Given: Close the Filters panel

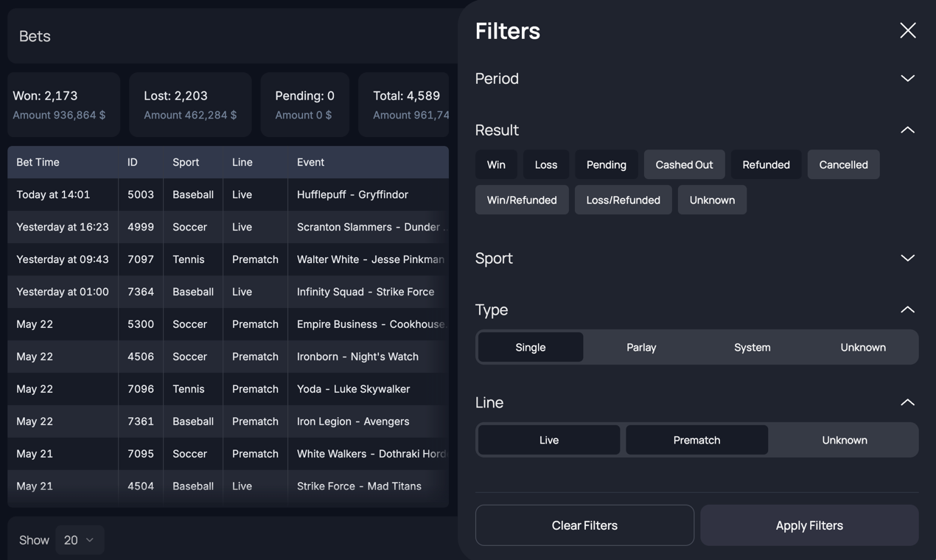Looking at the screenshot, I should point(907,30).
